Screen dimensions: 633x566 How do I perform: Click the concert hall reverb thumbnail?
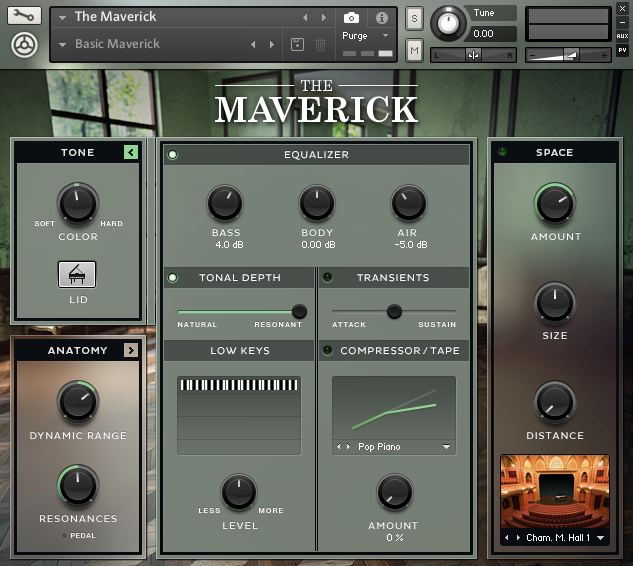pyautogui.click(x=555, y=491)
